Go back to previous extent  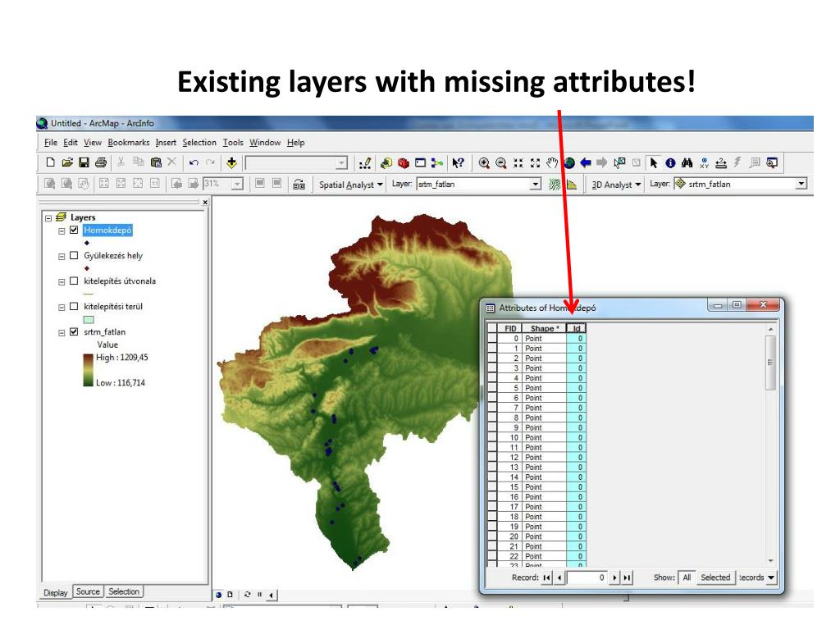[x=586, y=163]
